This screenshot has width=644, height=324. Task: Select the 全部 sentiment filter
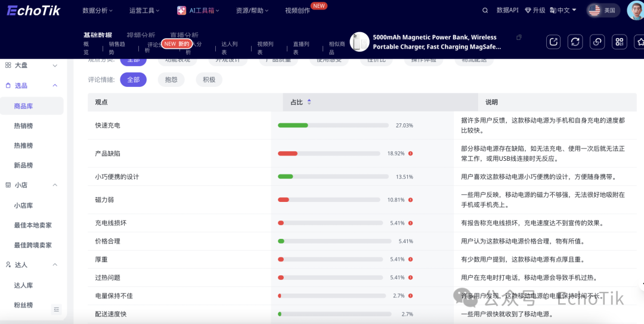pyautogui.click(x=133, y=80)
